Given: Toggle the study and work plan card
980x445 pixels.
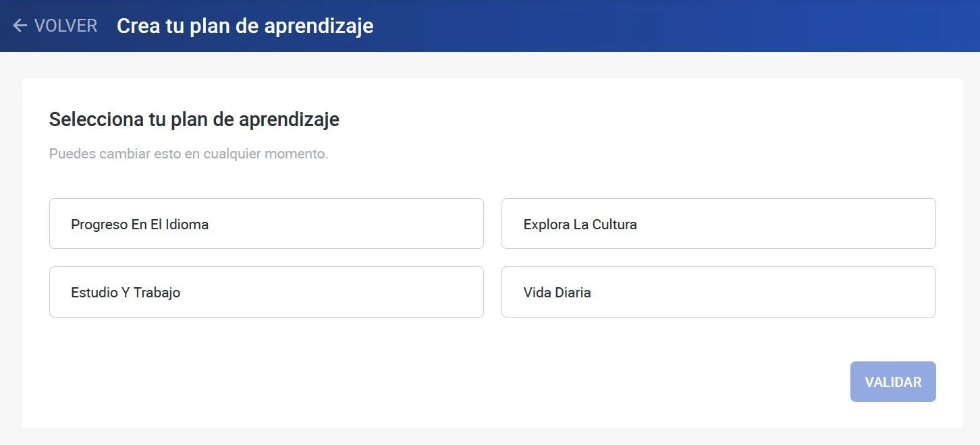Looking at the screenshot, I should (x=266, y=292).
